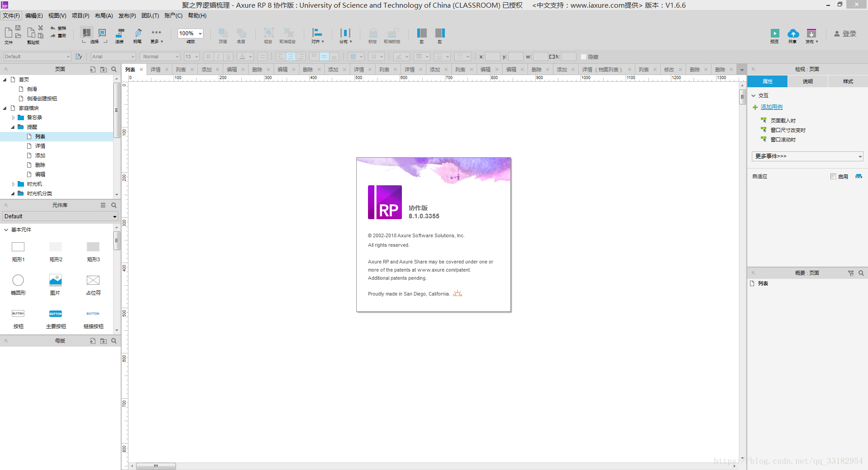868x470 pixels.
Task: Click the lock (锁定) icon
Action: click(x=373, y=33)
